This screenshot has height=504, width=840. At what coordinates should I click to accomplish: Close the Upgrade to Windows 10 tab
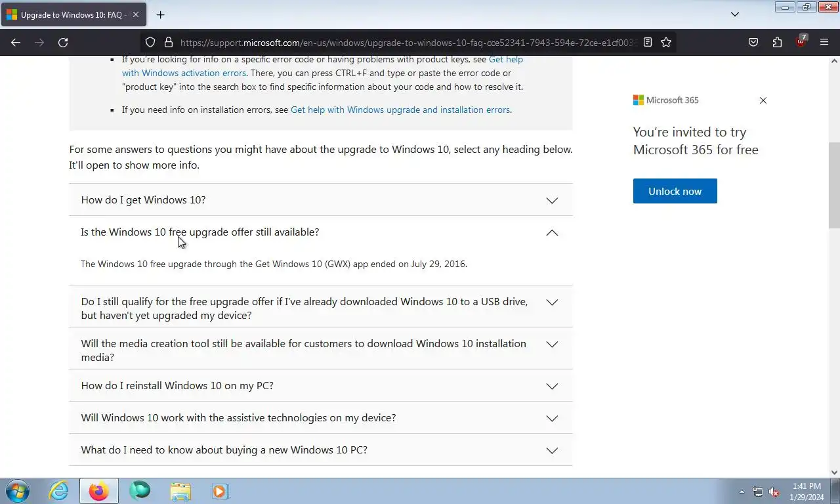click(x=136, y=14)
